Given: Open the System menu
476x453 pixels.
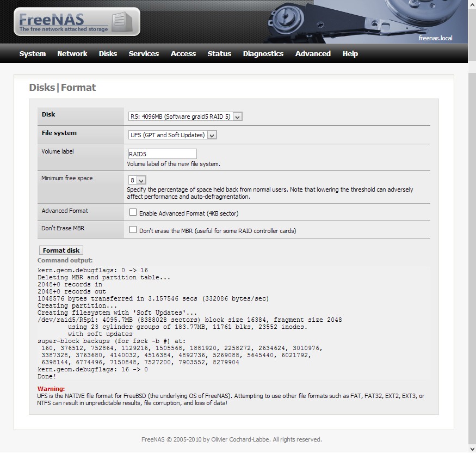Looking at the screenshot, I should (32, 53).
